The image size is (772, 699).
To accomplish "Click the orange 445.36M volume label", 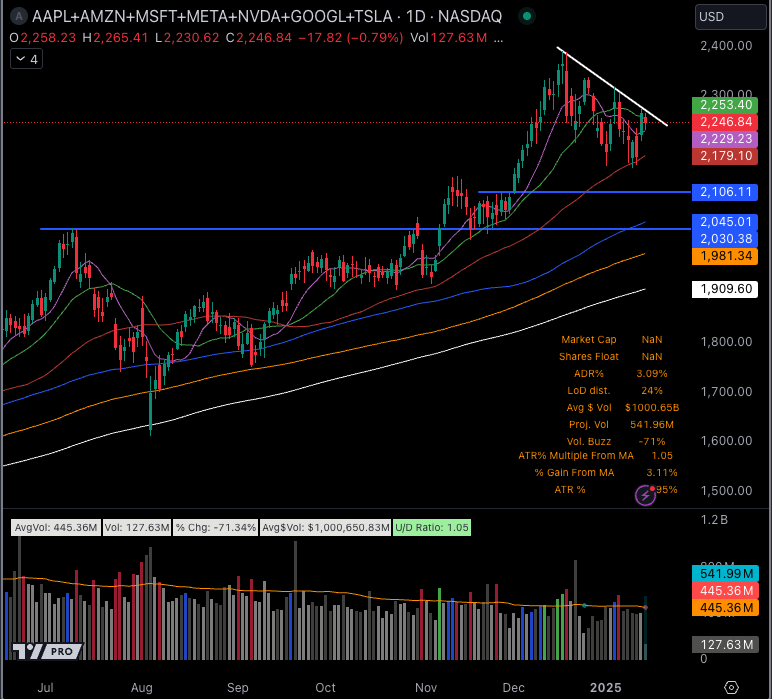I will 725,608.
